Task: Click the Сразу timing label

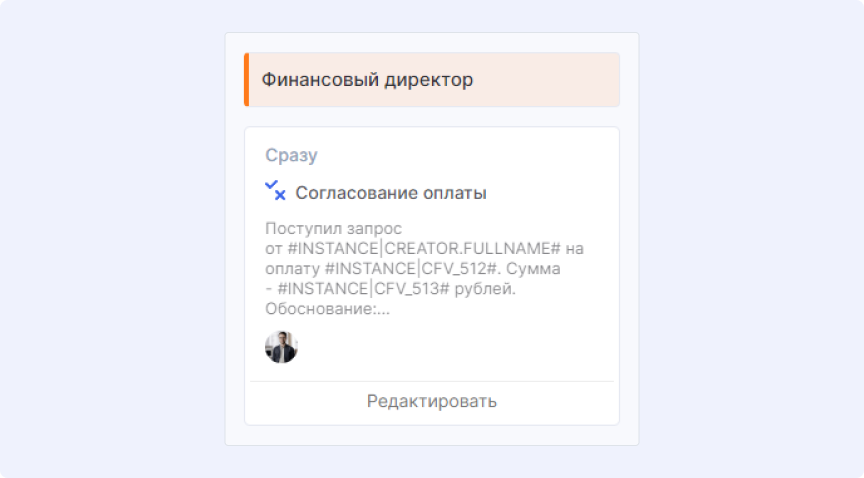Action: coord(291,156)
